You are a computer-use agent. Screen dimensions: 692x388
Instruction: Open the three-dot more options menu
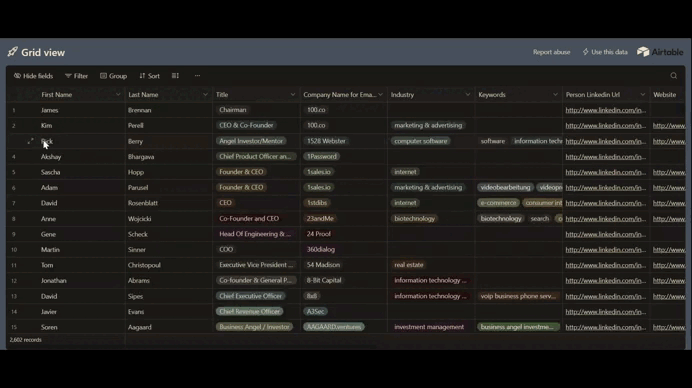pos(197,76)
